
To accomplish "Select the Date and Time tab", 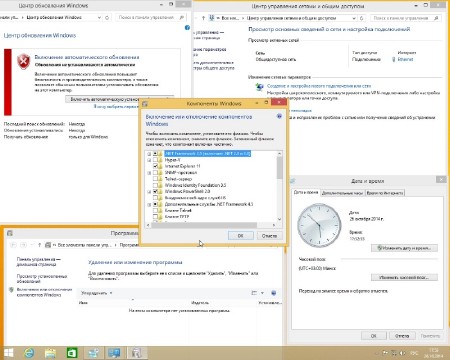I will [x=306, y=192].
